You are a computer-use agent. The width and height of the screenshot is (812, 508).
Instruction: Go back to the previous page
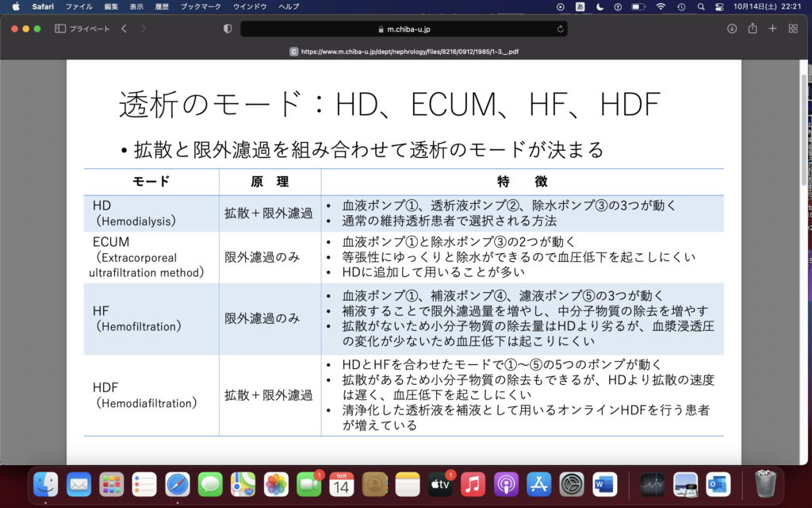(124, 29)
